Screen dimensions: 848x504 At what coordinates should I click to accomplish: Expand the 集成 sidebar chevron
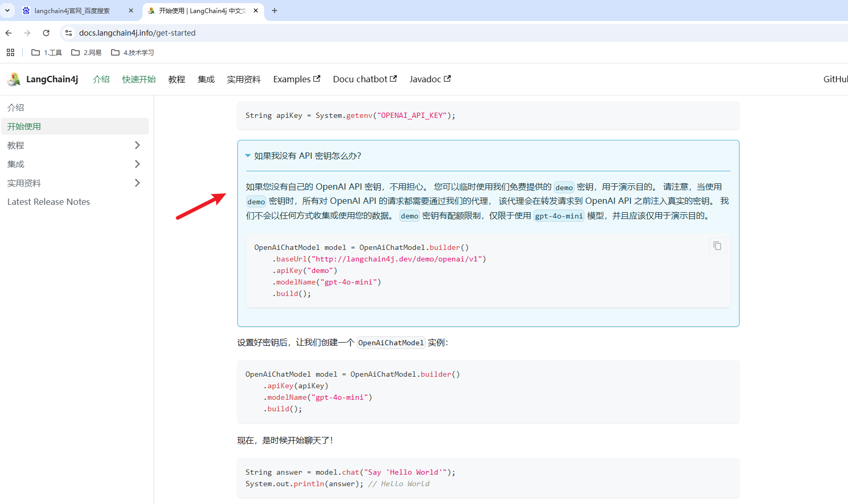pyautogui.click(x=137, y=164)
